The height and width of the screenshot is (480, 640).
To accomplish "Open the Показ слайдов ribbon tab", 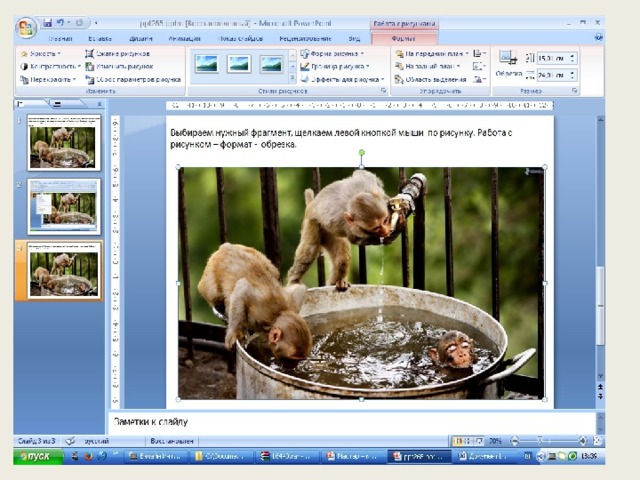I will pos(240,38).
